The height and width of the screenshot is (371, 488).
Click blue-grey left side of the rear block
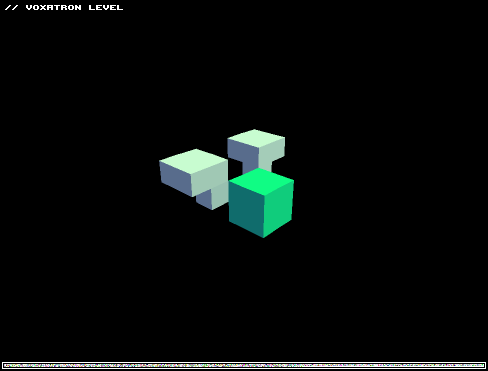coord(243,152)
